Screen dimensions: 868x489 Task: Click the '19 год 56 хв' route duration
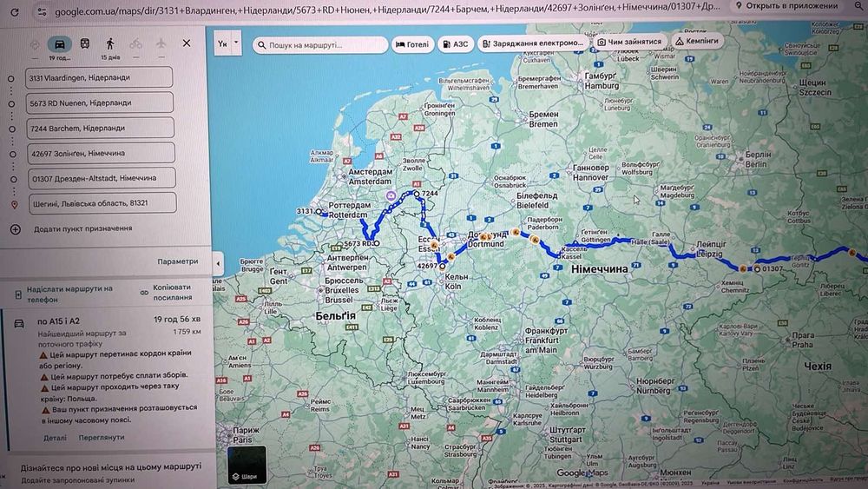pyautogui.click(x=177, y=320)
